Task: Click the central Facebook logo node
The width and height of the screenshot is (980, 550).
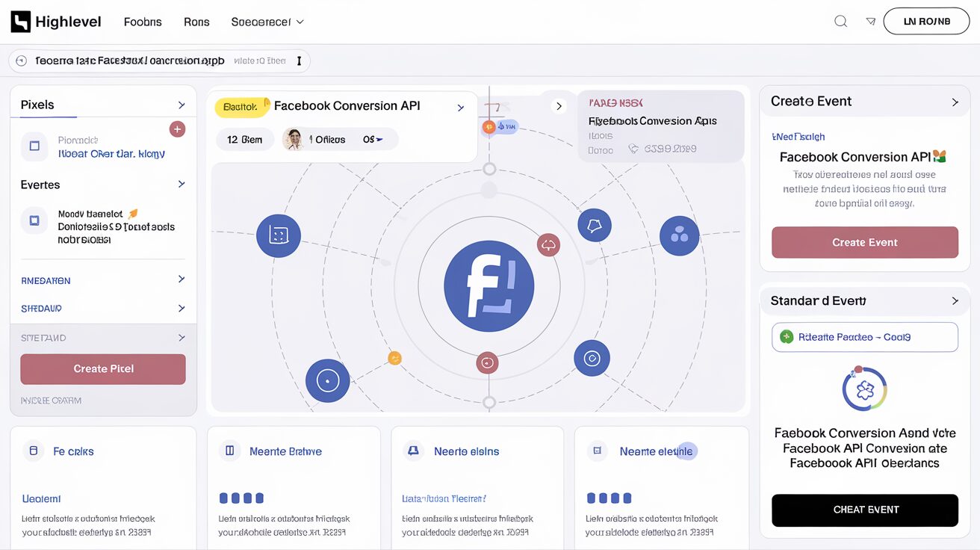Action: coord(489,286)
